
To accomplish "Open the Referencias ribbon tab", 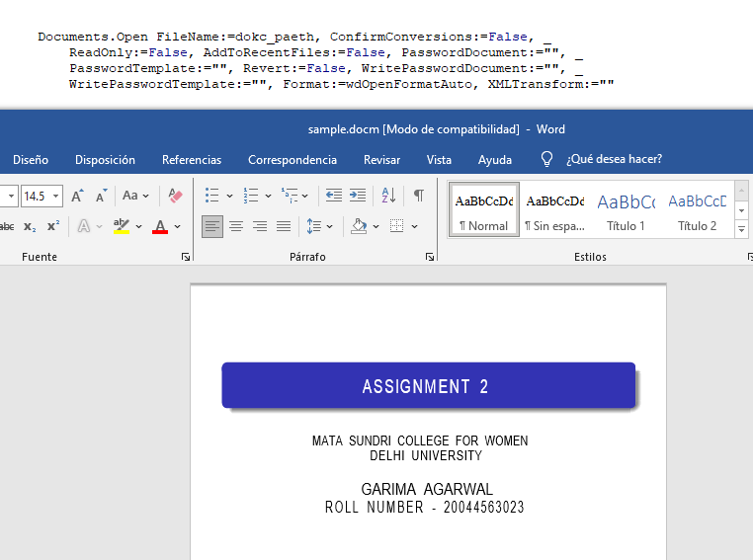I will (192, 159).
